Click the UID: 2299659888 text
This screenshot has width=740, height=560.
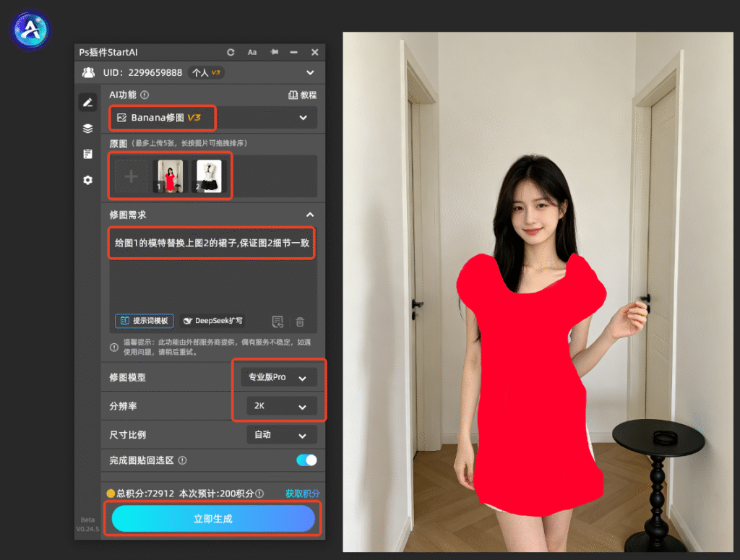(142, 73)
